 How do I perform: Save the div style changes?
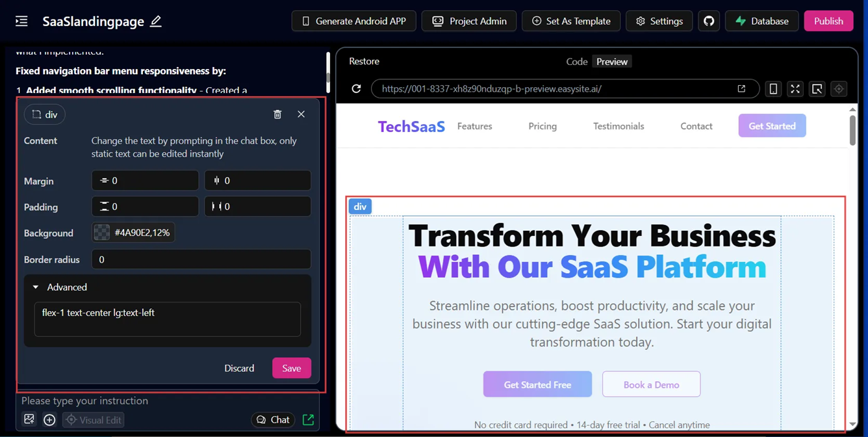tap(291, 368)
